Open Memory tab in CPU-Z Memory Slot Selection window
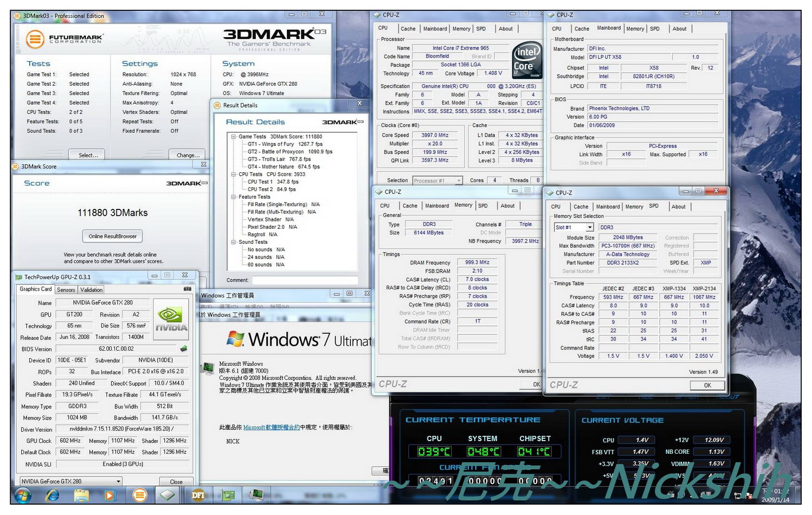The width and height of the screenshot is (812, 515). pos(634,207)
